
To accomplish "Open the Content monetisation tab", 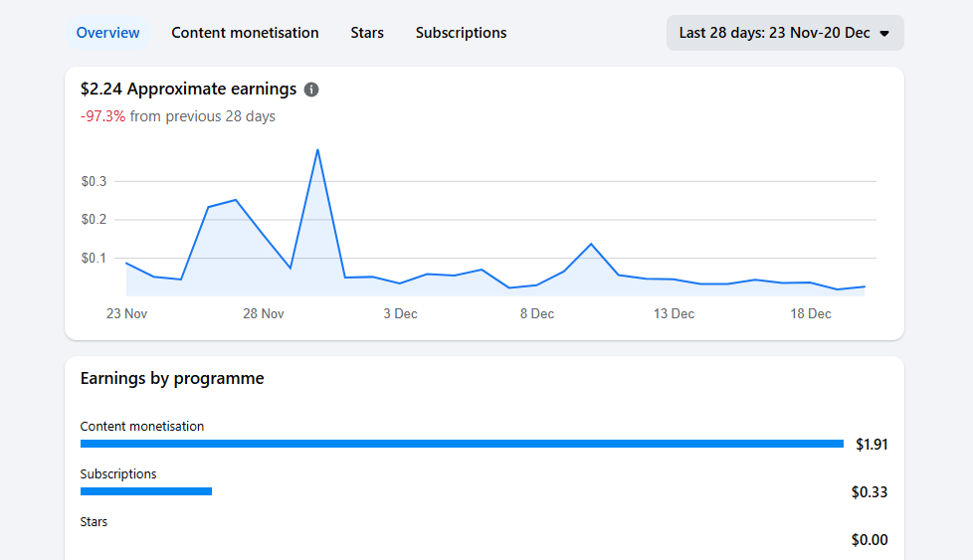I will tap(245, 33).
